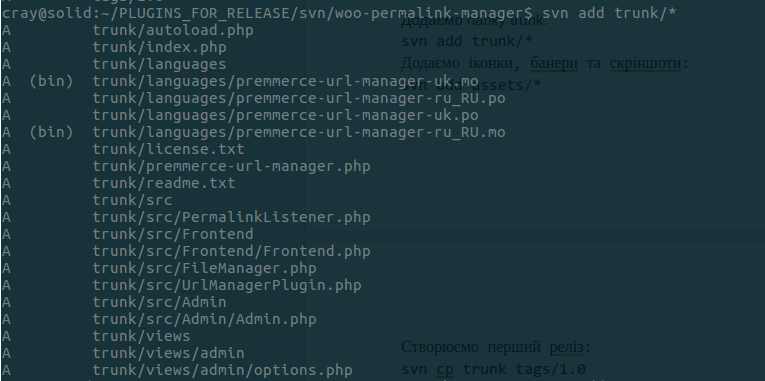The image size is (765, 381).
Task: Click the first (bin) marker in output
Action: [x=51, y=81]
